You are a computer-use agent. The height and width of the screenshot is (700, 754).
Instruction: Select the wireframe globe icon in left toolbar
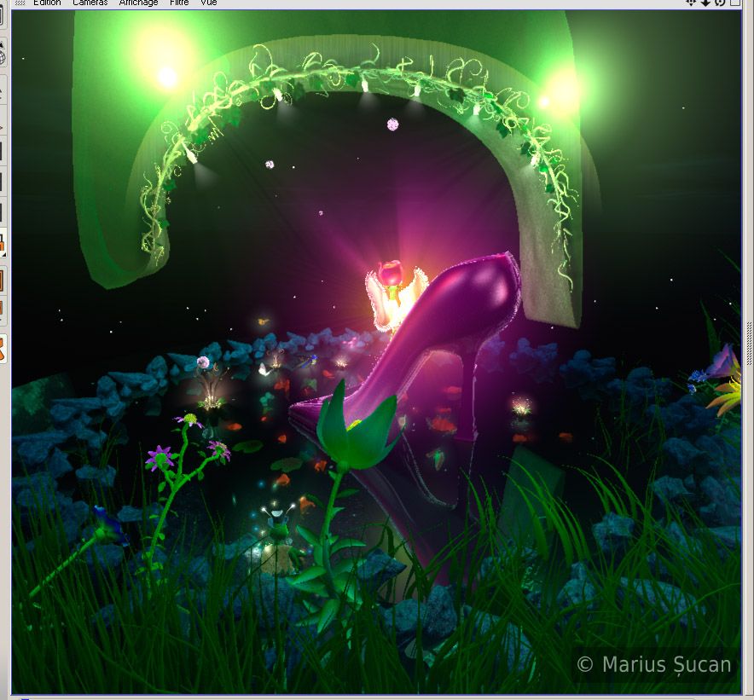pyautogui.click(x=3, y=55)
